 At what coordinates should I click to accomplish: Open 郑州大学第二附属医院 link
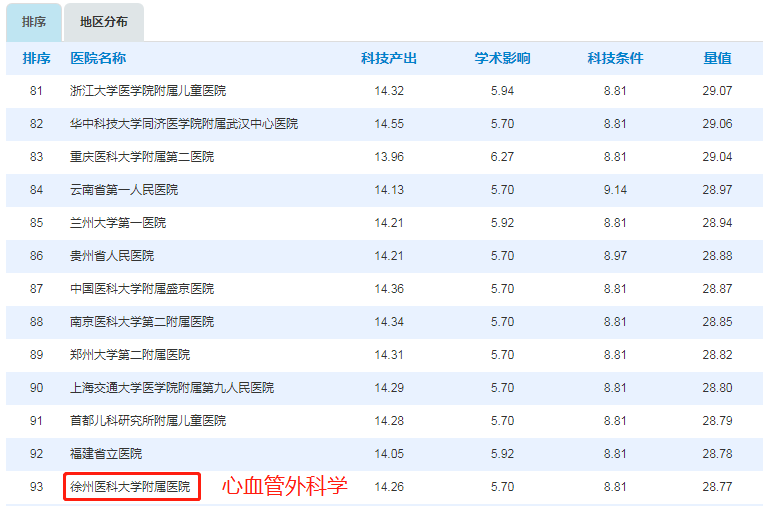tap(130, 355)
